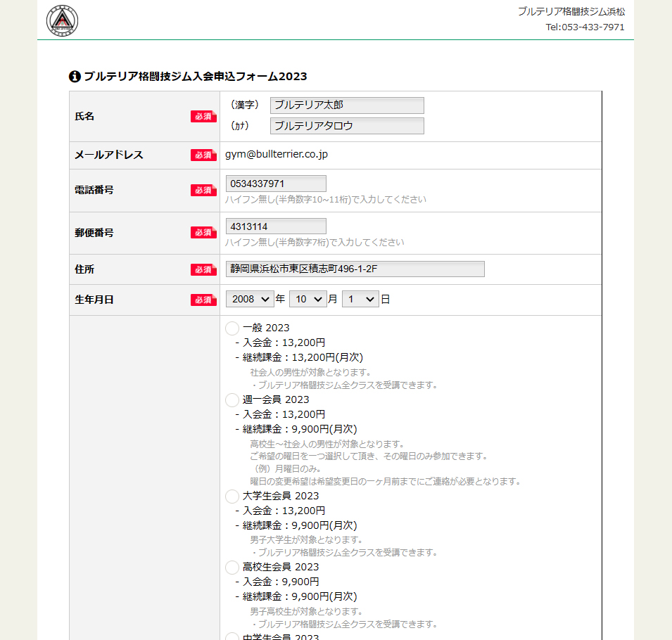Open the birth day dropdown showing 1
Image resolution: width=672 pixels, height=640 pixels.
360,299
